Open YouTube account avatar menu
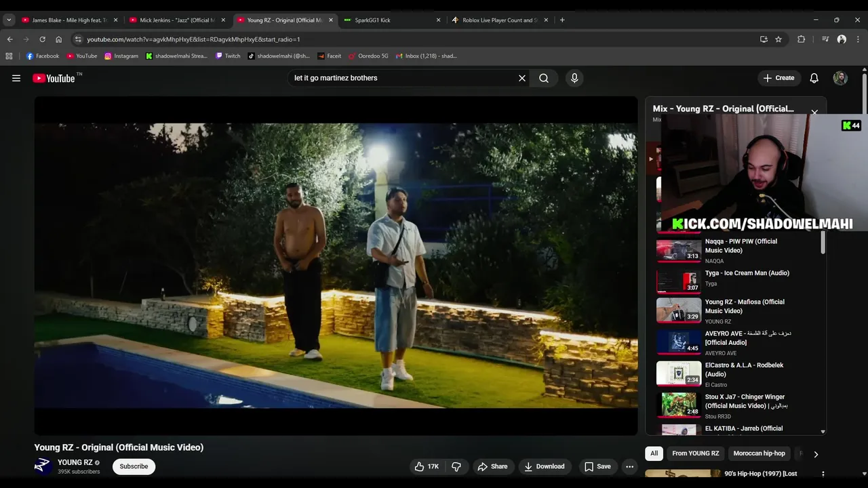The image size is (868, 488). [840, 78]
